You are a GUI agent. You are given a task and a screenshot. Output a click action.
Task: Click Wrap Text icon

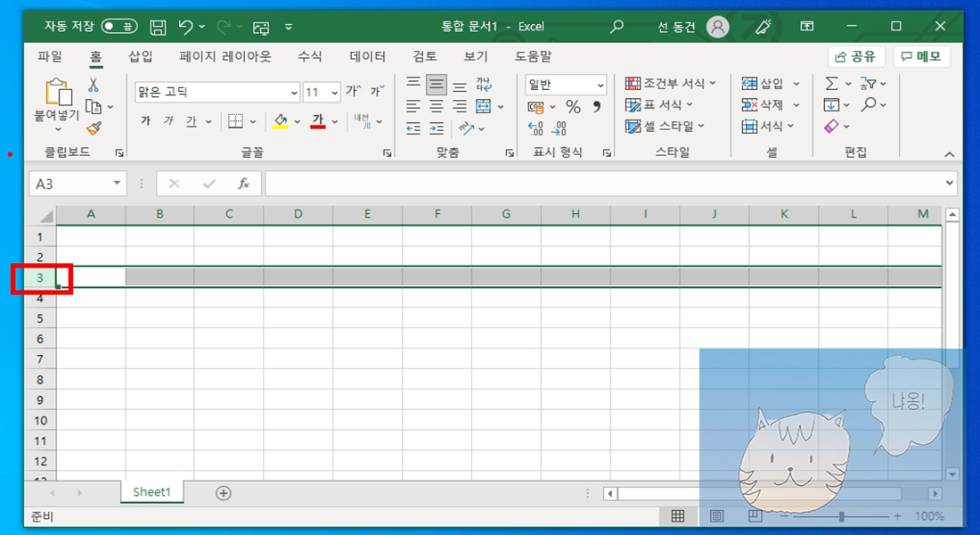point(484,84)
